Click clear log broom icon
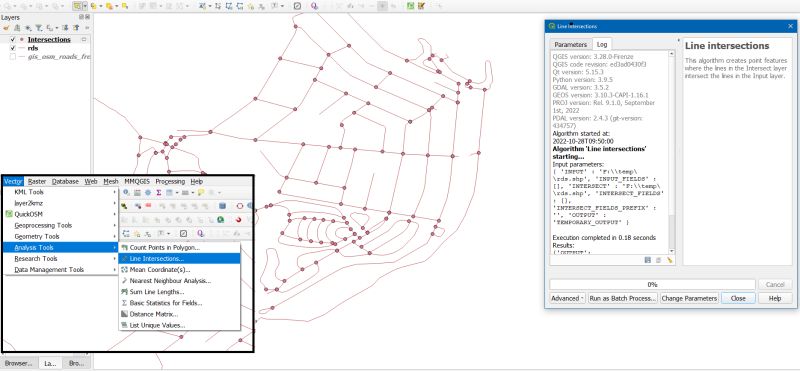800x371 pixels. click(669, 260)
